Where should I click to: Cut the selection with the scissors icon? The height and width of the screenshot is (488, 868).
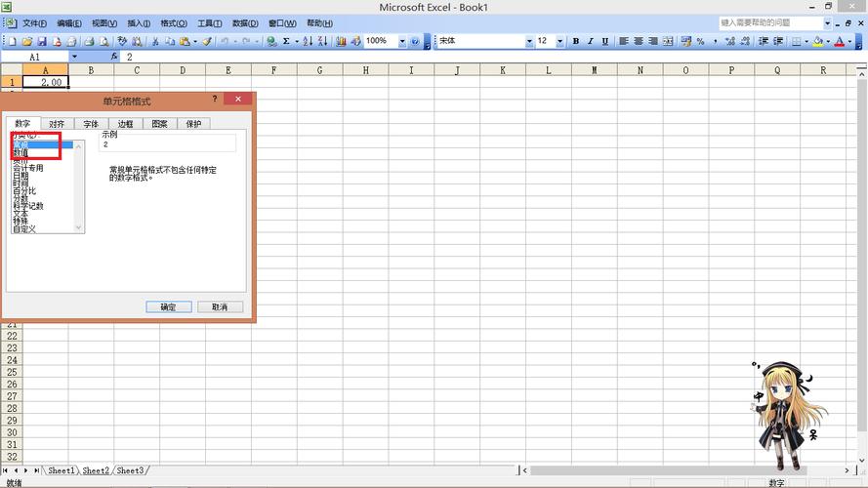point(155,42)
